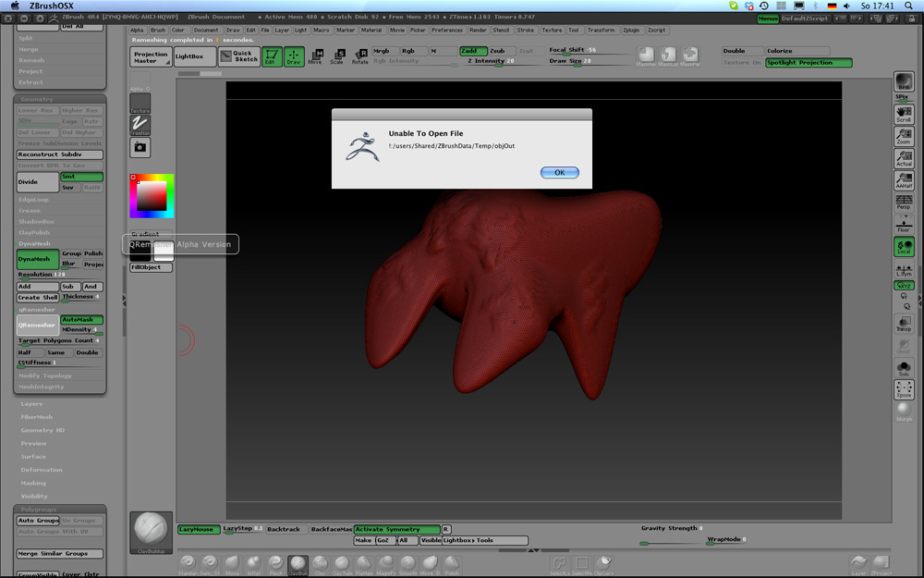This screenshot has height=578, width=924.
Task: Open LightBox
Action: 195,56
